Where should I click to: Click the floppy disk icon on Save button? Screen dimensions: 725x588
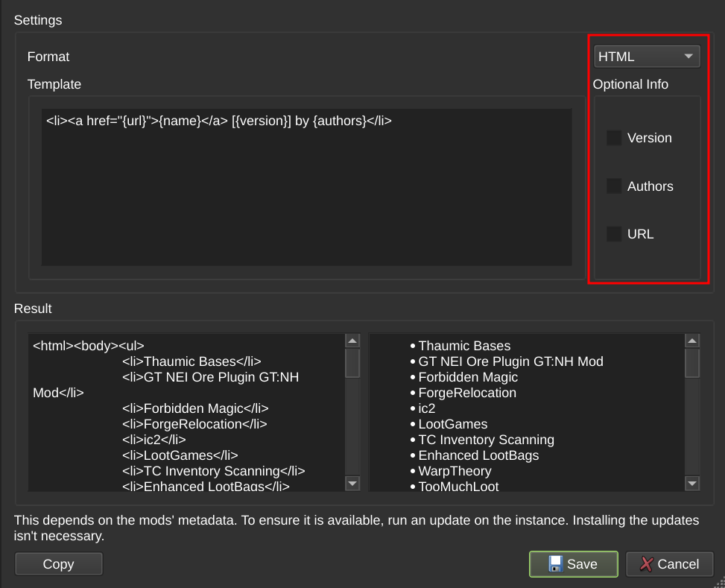[555, 563]
